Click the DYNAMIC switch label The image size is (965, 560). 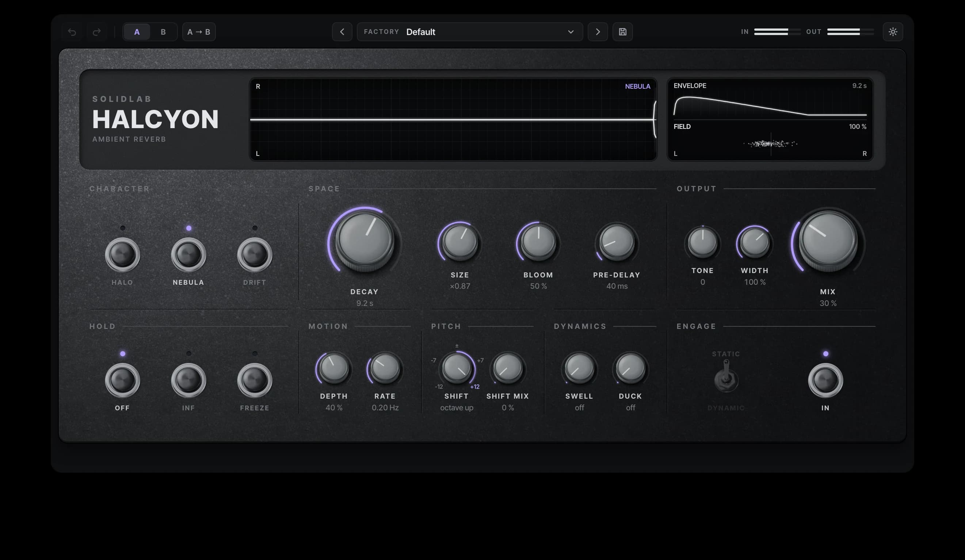[x=726, y=408]
